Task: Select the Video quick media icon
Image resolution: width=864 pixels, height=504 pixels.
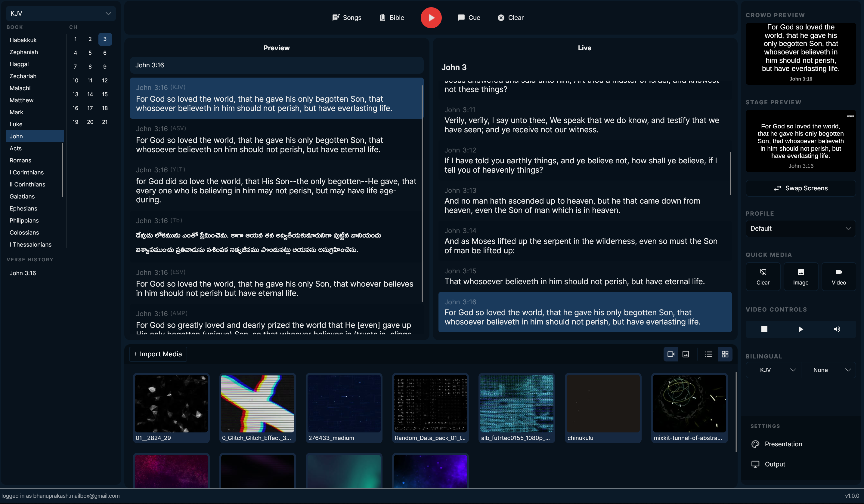Action: click(839, 276)
